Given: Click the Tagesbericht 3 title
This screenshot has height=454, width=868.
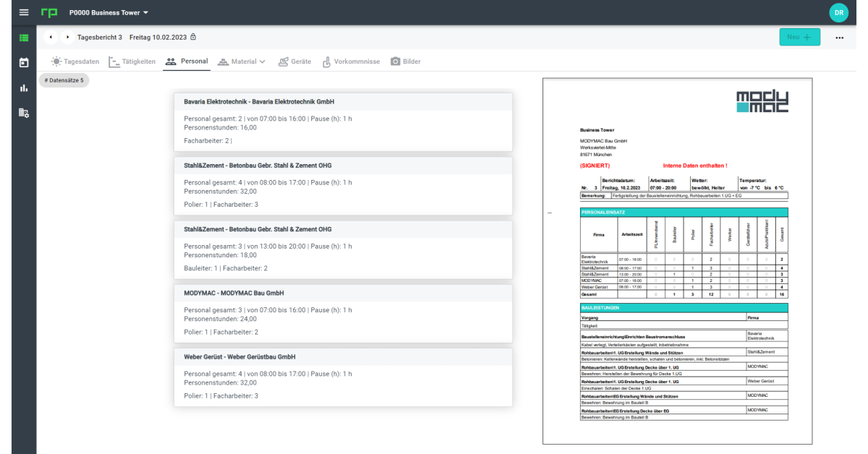Looking at the screenshot, I should tap(100, 37).
